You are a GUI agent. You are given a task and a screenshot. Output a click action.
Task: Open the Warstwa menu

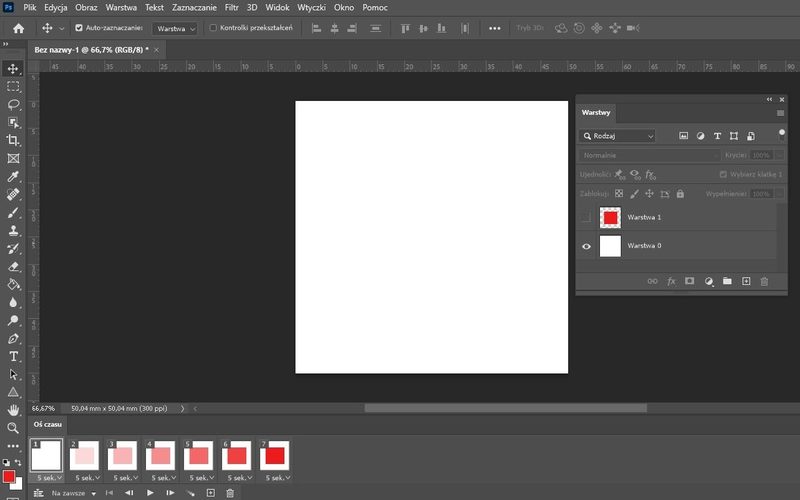click(x=121, y=8)
